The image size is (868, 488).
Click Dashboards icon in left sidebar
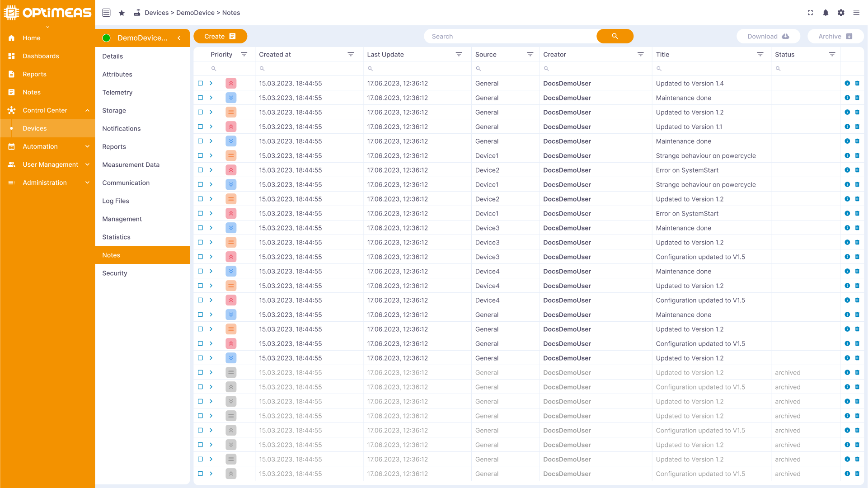12,56
